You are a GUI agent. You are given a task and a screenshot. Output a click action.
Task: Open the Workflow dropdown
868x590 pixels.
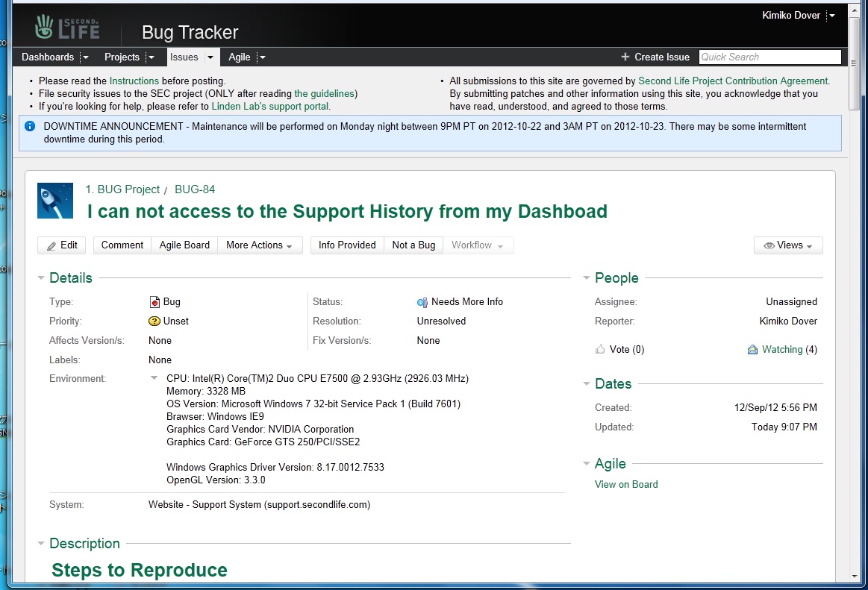478,245
